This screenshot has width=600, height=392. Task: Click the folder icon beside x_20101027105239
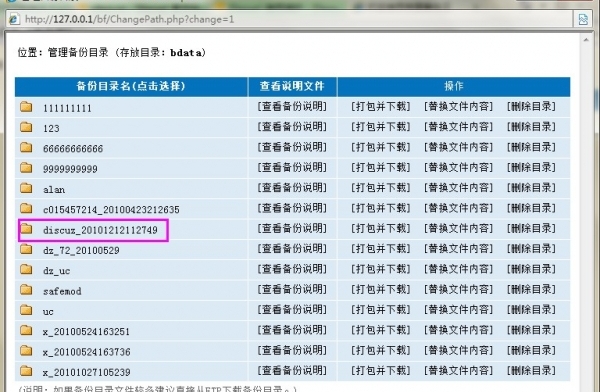(x=26, y=371)
